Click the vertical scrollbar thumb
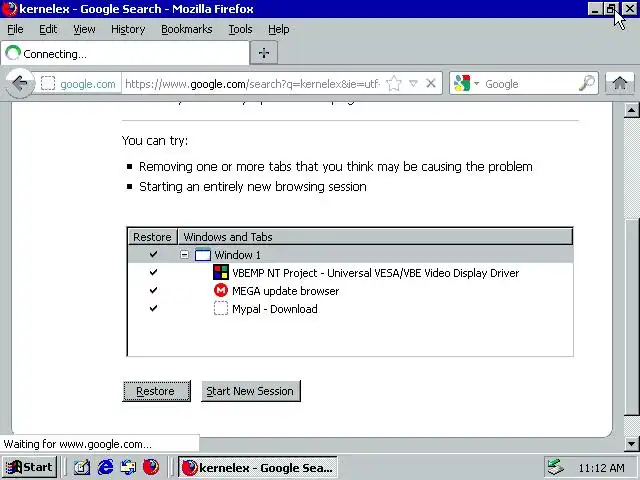 [x=631, y=318]
